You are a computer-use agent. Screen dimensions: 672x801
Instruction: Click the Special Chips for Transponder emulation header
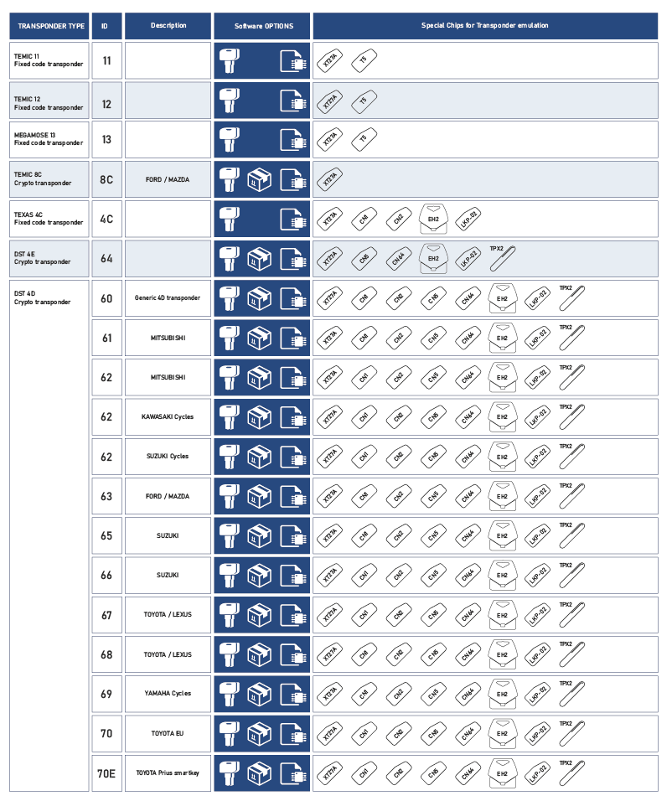click(x=485, y=26)
